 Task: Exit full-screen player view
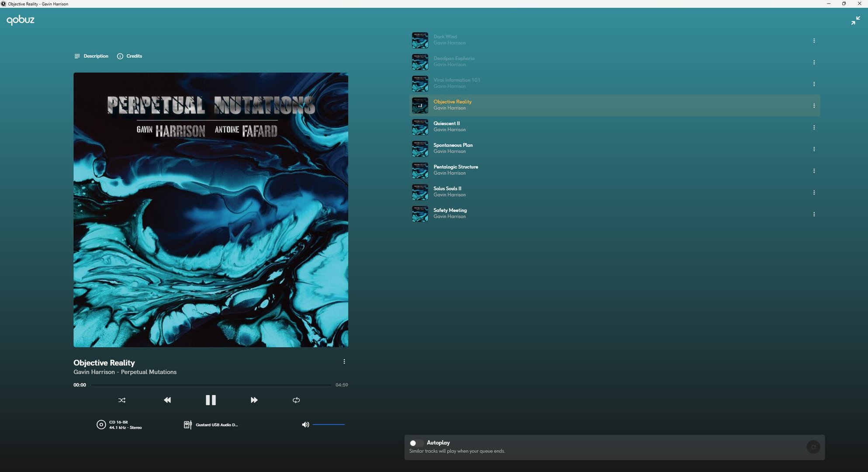point(855,21)
